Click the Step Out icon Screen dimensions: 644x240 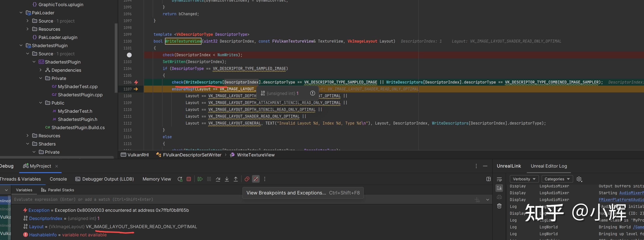(236, 179)
